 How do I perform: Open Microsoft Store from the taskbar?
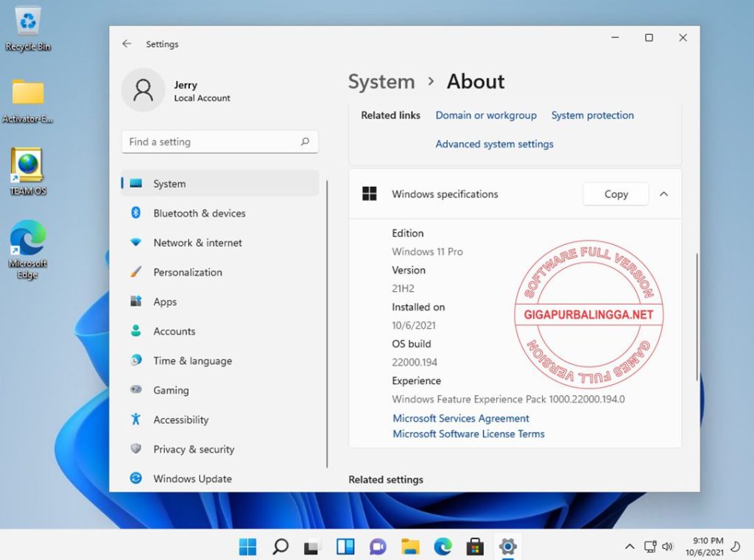click(x=475, y=546)
